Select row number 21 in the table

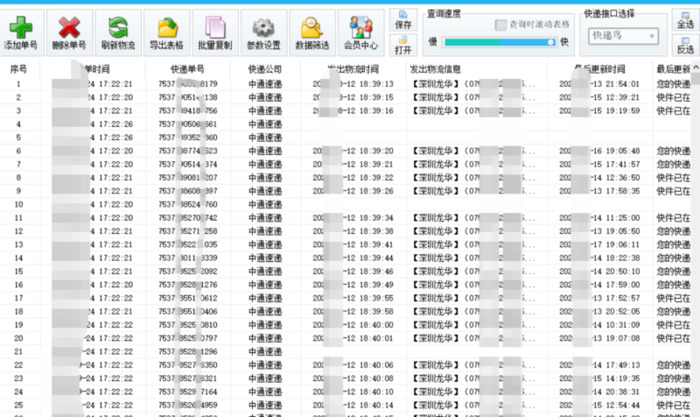(18, 351)
